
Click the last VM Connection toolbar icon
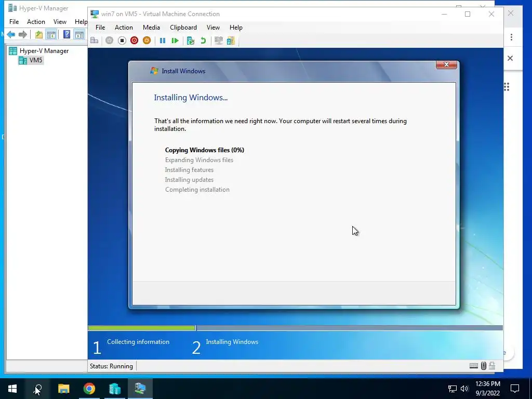point(231,41)
